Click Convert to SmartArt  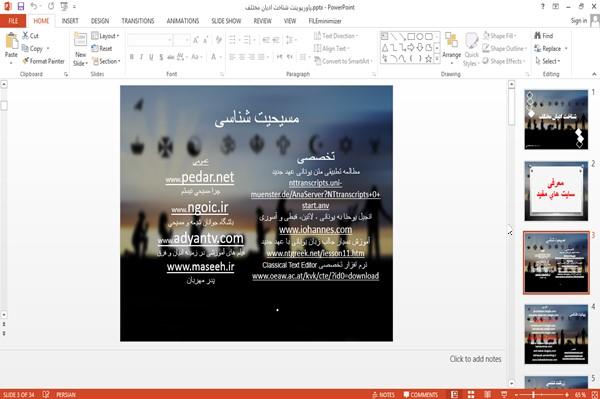point(343,61)
